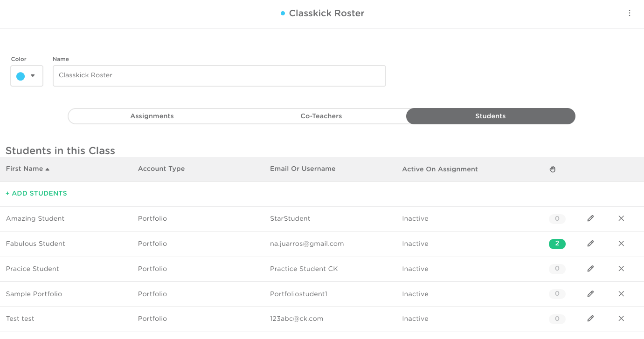The image size is (644, 339).
Task: Open the class Color dropdown
Action: point(27,76)
